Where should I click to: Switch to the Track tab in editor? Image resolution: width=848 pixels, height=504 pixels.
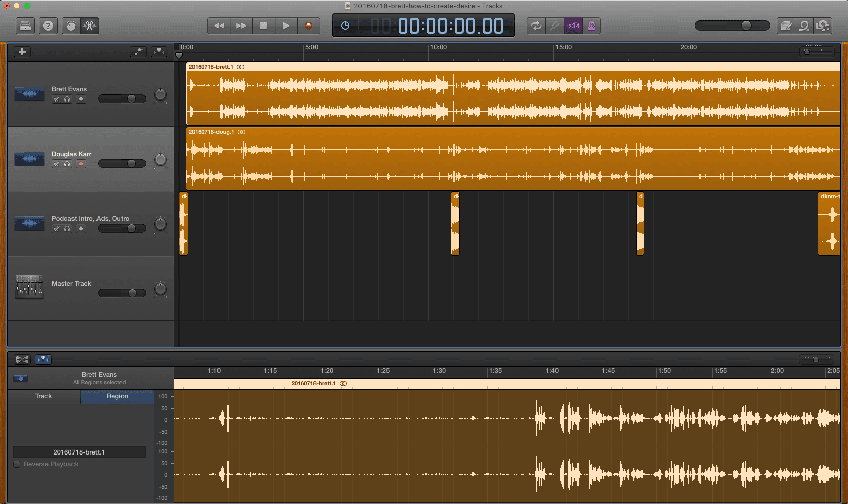[x=43, y=396]
